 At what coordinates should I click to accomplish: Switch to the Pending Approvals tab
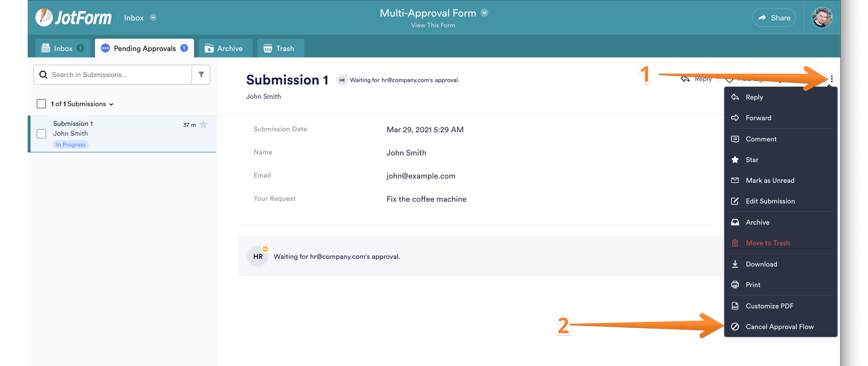coord(145,48)
